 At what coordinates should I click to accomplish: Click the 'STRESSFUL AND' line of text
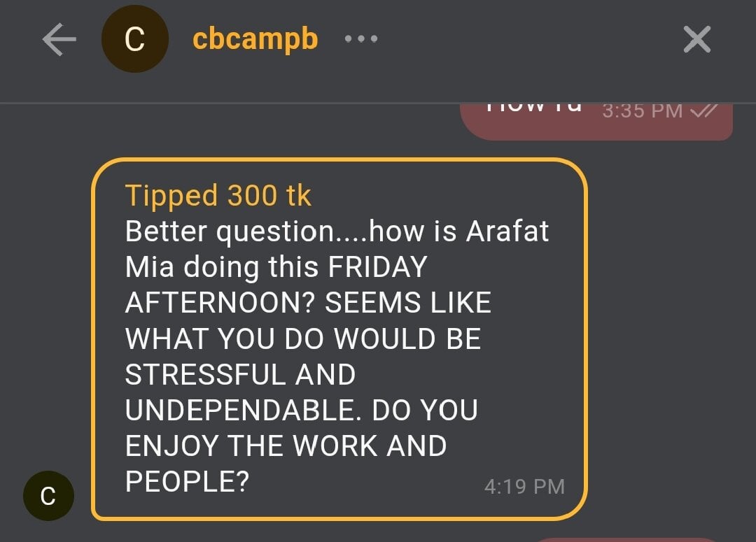point(240,375)
